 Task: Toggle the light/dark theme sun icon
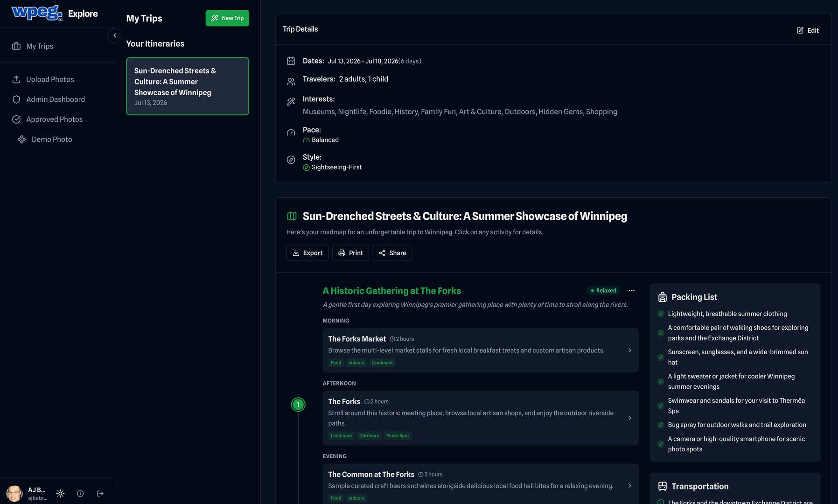60,493
